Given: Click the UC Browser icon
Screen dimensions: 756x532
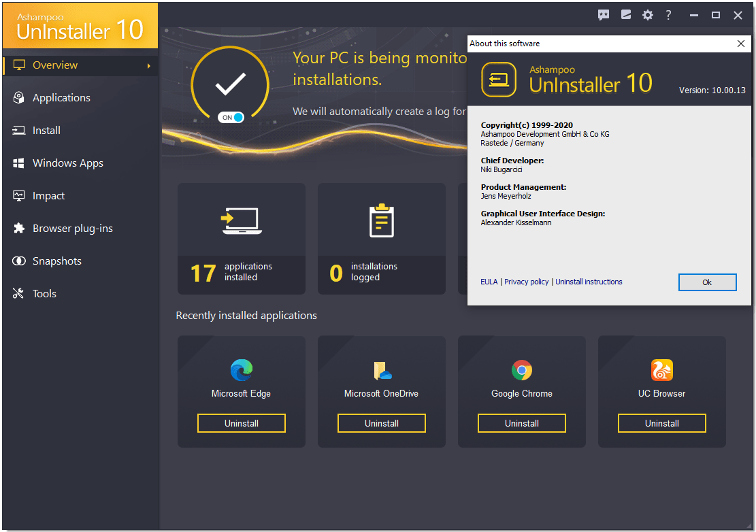Looking at the screenshot, I should click(662, 370).
